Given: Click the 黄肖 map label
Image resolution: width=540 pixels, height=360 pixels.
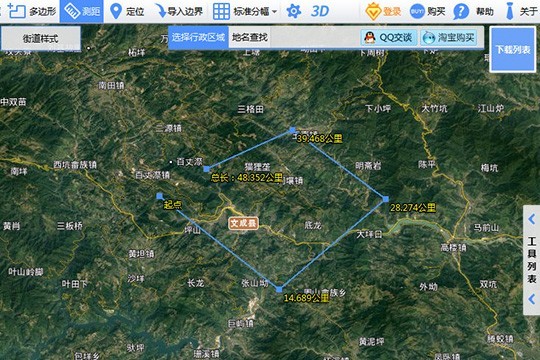Looking at the screenshot, I should point(11,226).
